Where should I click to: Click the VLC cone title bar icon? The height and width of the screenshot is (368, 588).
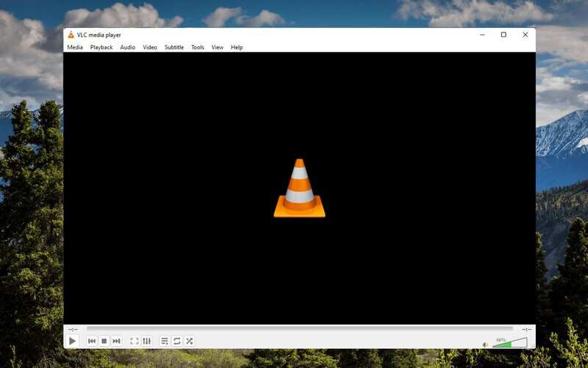point(71,35)
